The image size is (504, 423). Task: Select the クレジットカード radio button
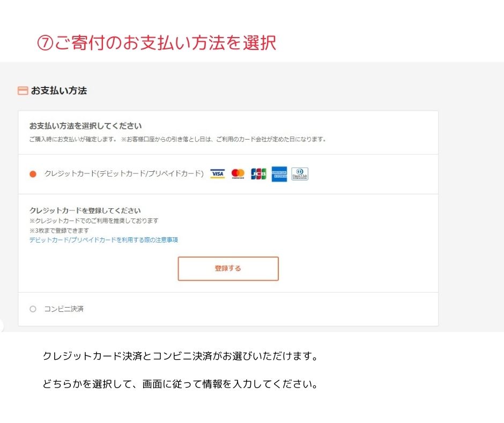[x=33, y=174]
